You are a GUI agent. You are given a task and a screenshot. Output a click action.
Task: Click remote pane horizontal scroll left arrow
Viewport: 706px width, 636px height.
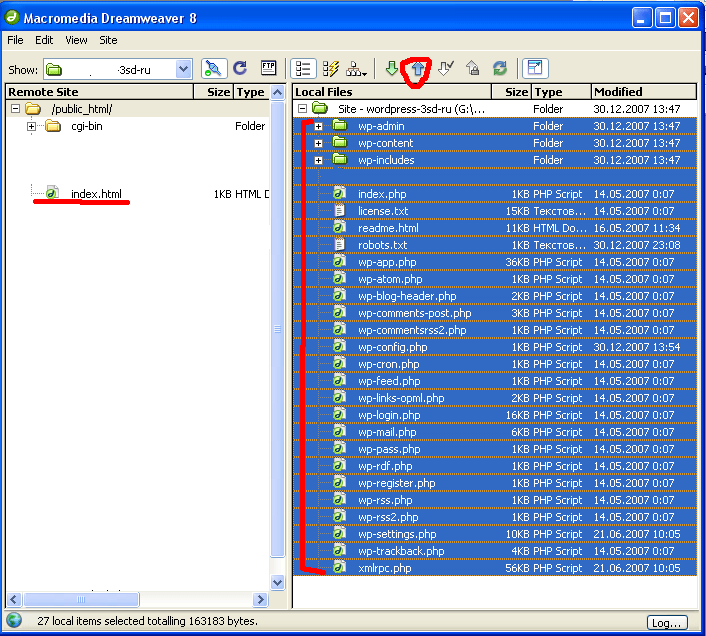pyautogui.click(x=14, y=600)
